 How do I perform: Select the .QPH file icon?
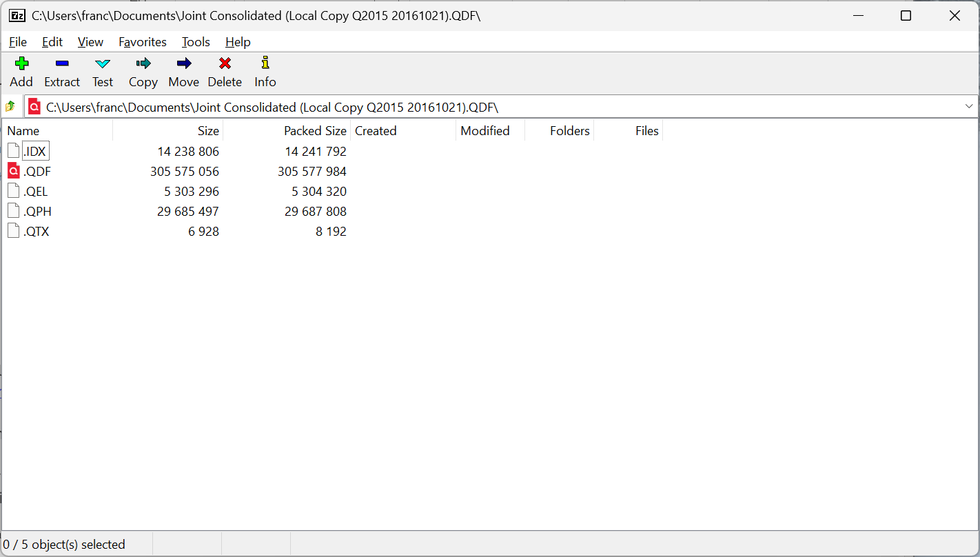point(14,211)
